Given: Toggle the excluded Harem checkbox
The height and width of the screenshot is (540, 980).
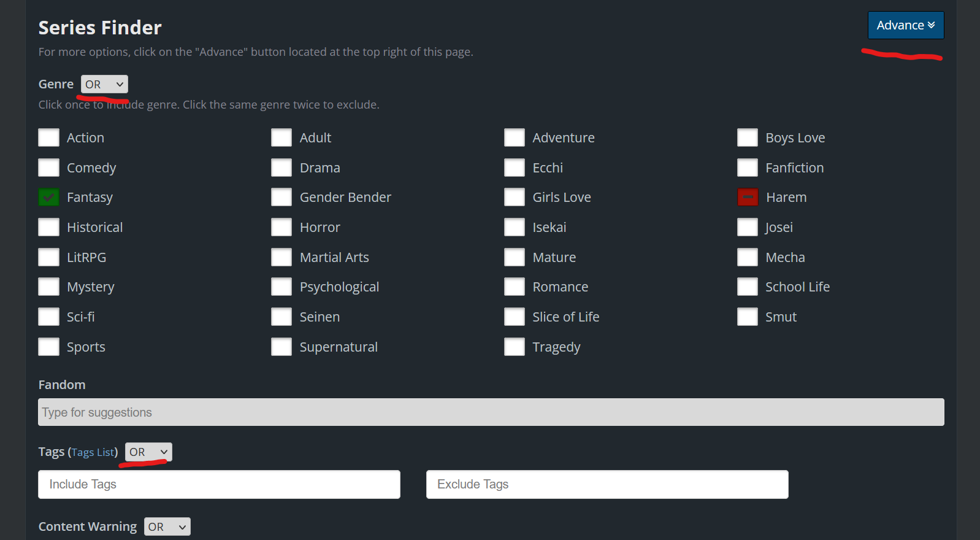Looking at the screenshot, I should pos(748,198).
